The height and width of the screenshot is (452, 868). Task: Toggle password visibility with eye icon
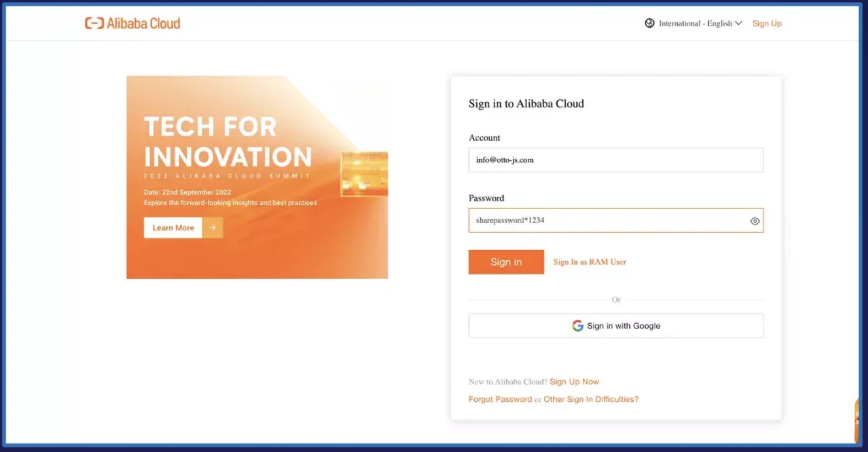pyautogui.click(x=754, y=221)
